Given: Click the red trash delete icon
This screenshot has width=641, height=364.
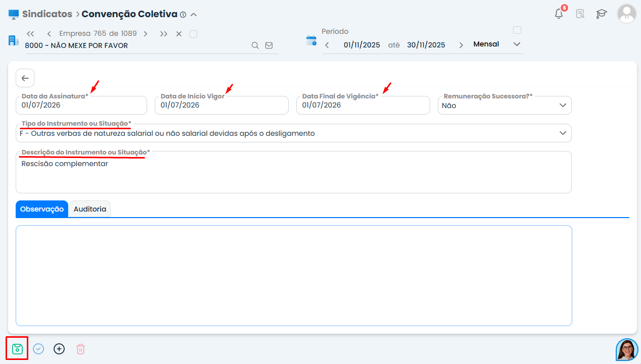Looking at the screenshot, I should [80, 349].
